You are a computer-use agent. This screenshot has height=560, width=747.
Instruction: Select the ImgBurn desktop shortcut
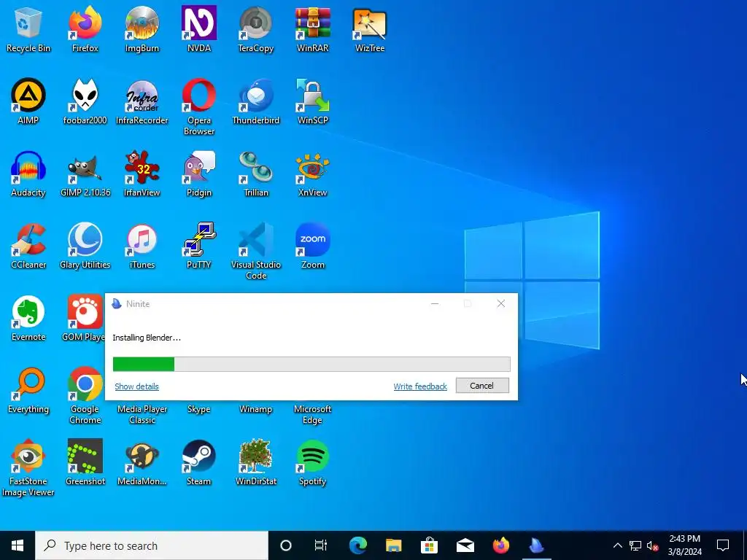coord(142,28)
